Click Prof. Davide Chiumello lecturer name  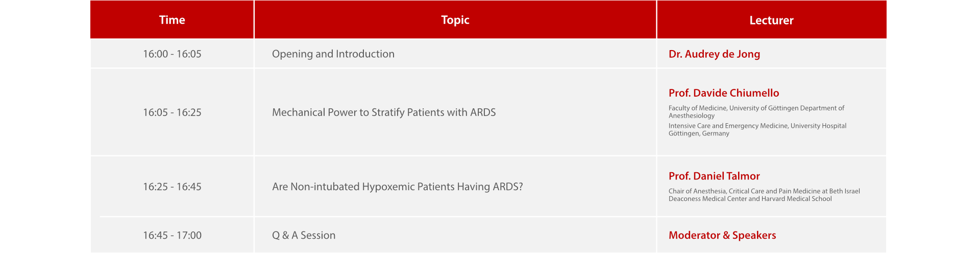pyautogui.click(x=724, y=93)
